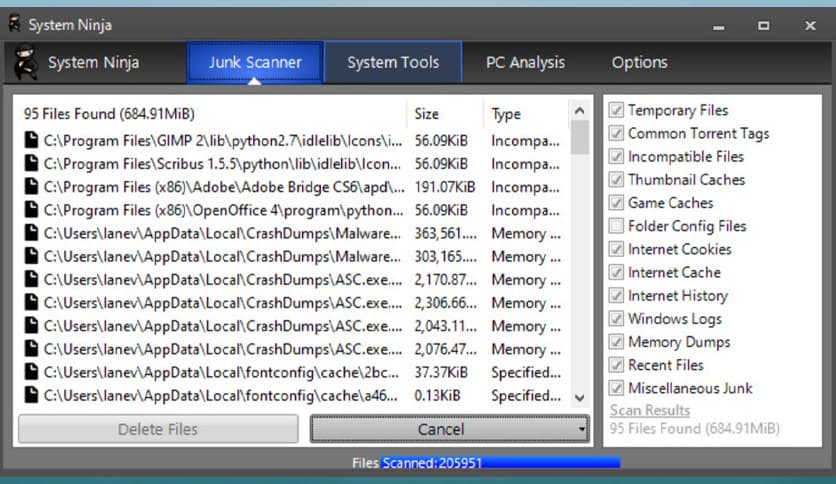Click file icon of 303,165 Malware dump row
The image size is (836, 484).
click(31, 256)
